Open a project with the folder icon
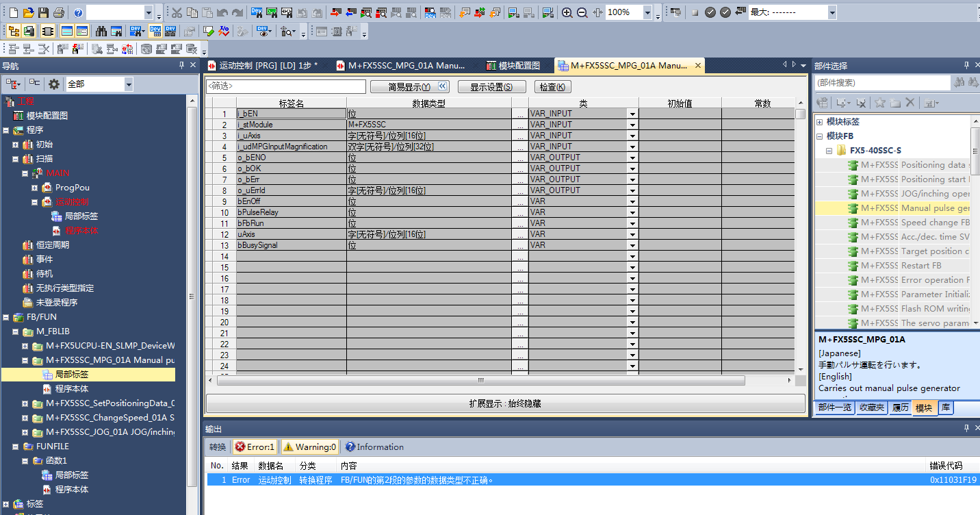 click(28, 12)
